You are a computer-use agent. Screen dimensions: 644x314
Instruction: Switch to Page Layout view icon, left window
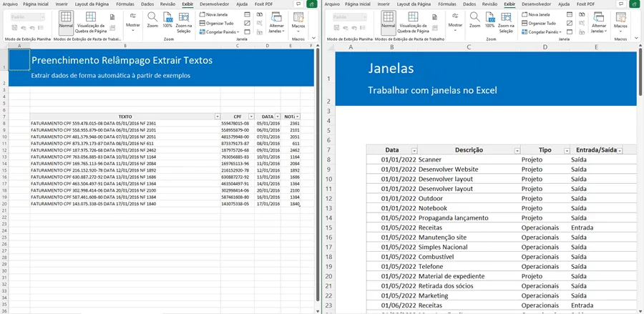[x=112, y=17]
